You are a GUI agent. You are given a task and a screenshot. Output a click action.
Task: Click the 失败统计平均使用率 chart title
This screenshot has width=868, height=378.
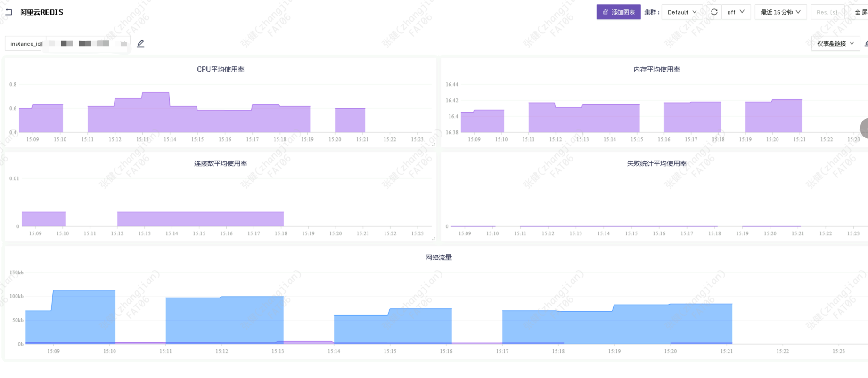656,163
